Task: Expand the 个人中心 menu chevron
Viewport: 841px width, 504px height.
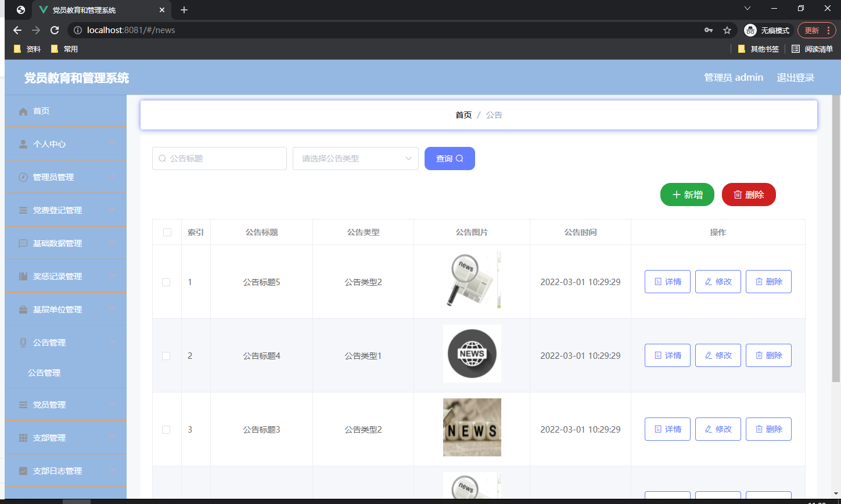Action: pos(112,143)
